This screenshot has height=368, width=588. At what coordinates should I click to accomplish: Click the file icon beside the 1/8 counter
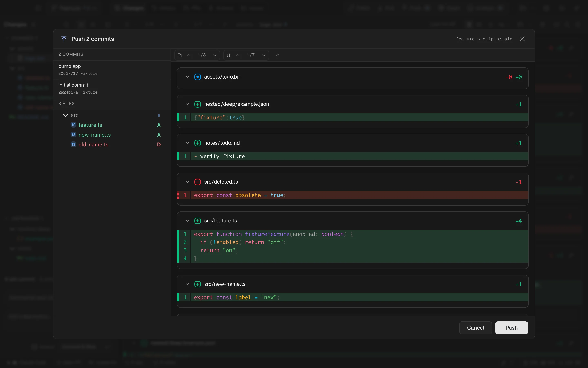click(179, 55)
